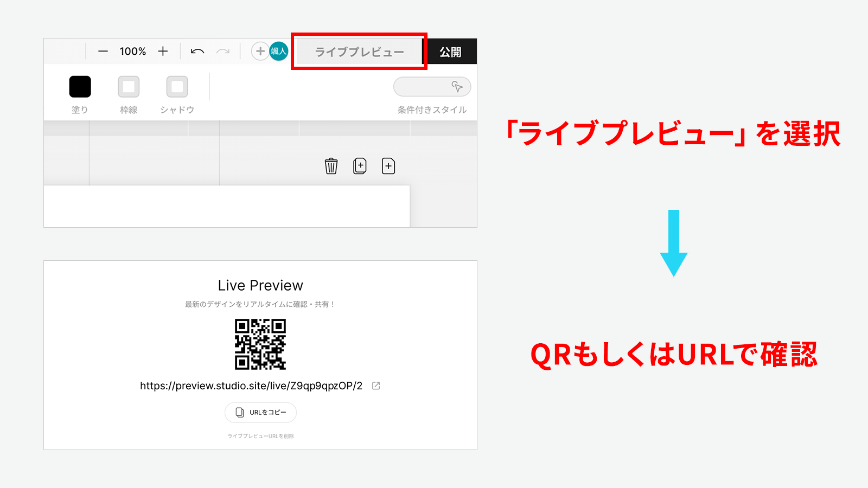Undo the last action
The image size is (868, 488).
point(197,52)
